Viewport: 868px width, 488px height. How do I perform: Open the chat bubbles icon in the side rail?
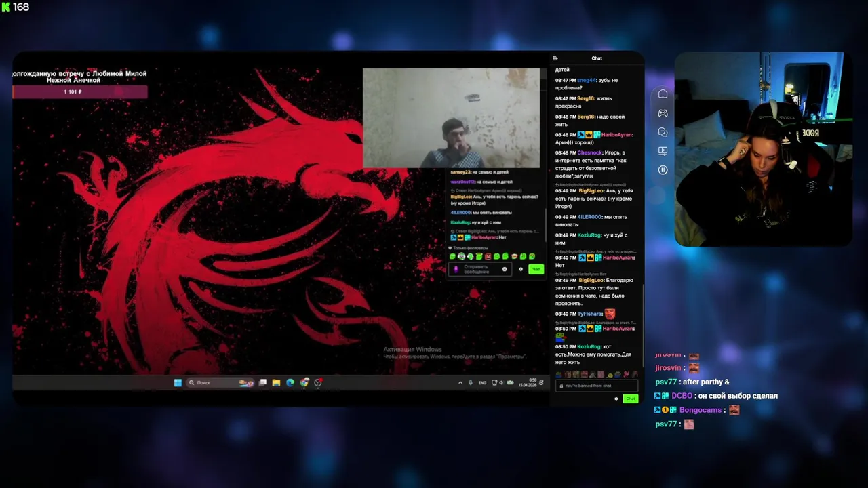click(x=663, y=132)
